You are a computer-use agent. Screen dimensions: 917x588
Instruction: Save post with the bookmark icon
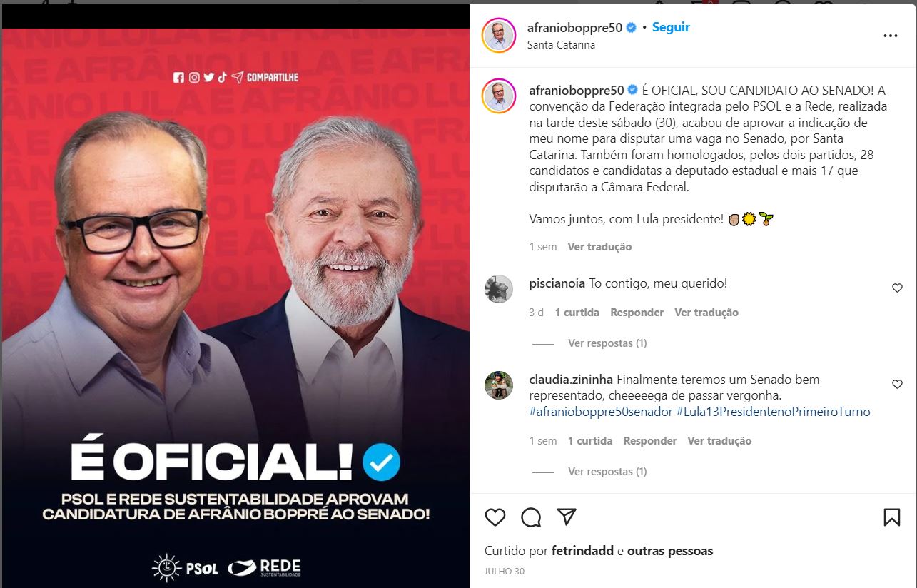[x=892, y=517]
